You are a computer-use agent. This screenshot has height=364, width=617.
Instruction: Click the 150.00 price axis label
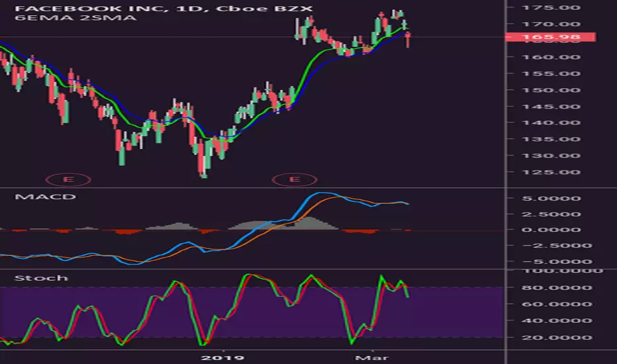click(x=551, y=90)
